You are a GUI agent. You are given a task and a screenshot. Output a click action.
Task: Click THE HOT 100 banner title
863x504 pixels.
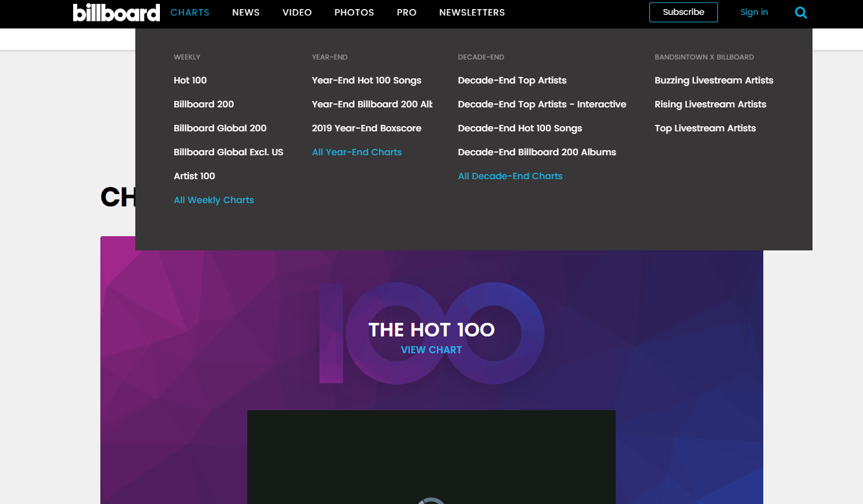click(431, 330)
